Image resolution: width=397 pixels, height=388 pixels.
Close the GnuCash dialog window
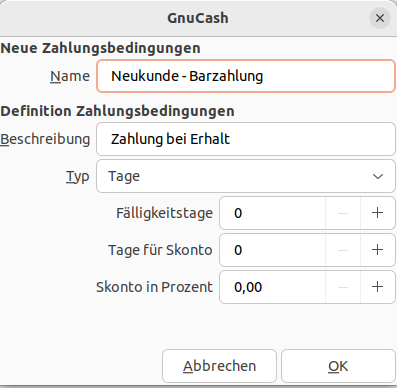click(x=380, y=18)
